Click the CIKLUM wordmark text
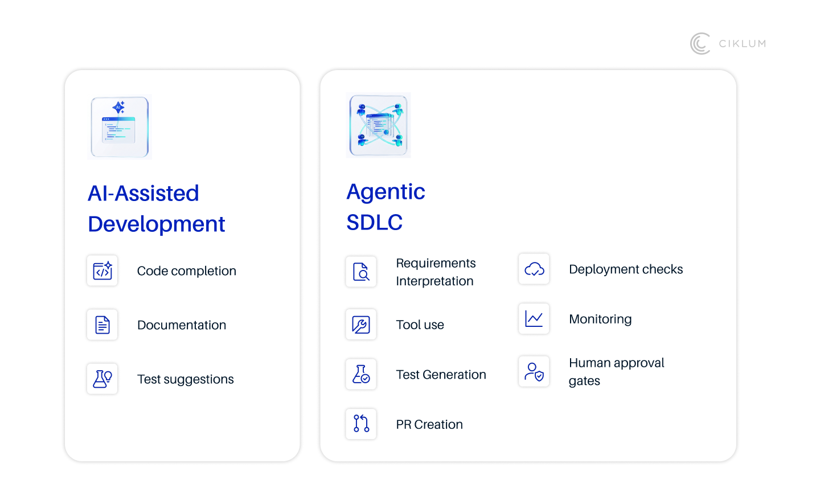Viewport: 820px width, 504px height. pos(743,44)
